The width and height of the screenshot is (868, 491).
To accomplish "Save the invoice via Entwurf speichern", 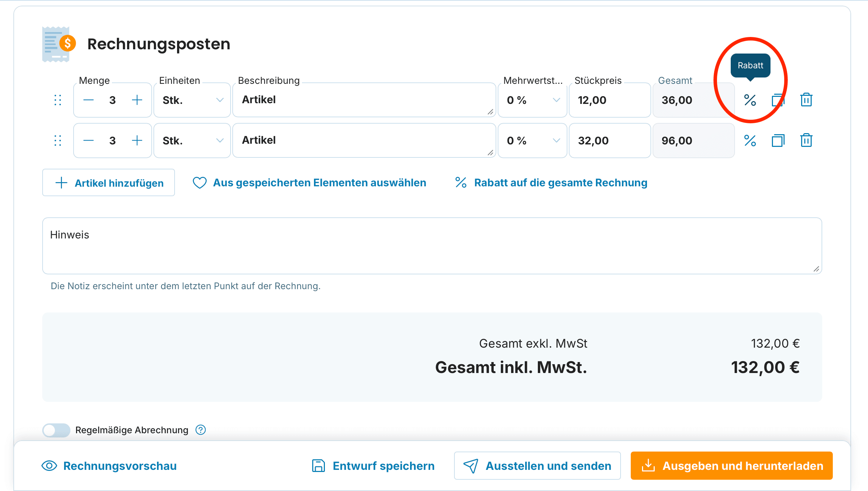I will point(373,466).
